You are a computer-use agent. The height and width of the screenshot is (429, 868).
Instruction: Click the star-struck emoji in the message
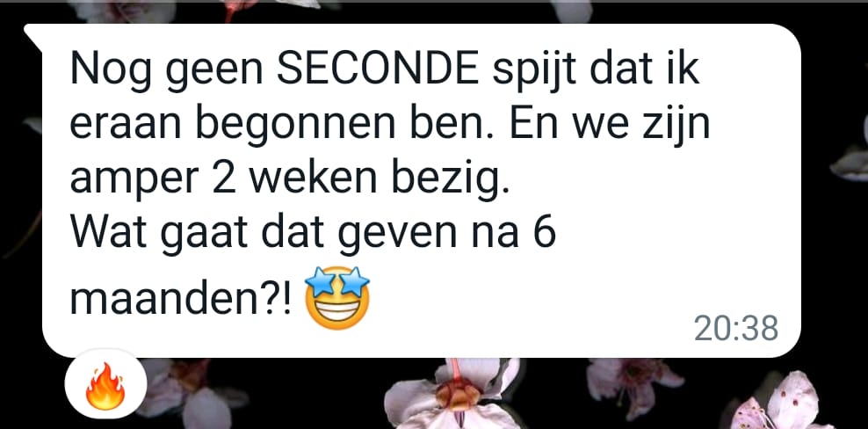[337, 298]
